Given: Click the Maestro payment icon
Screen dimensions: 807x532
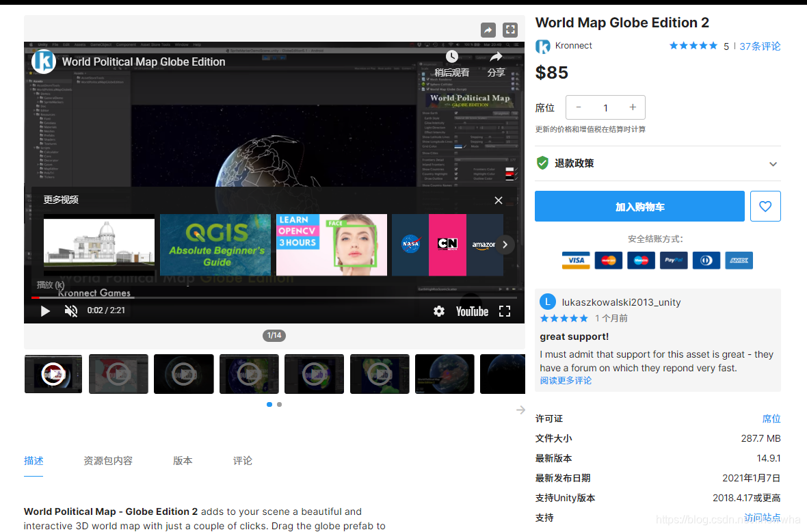Looking at the screenshot, I should pyautogui.click(x=641, y=261).
